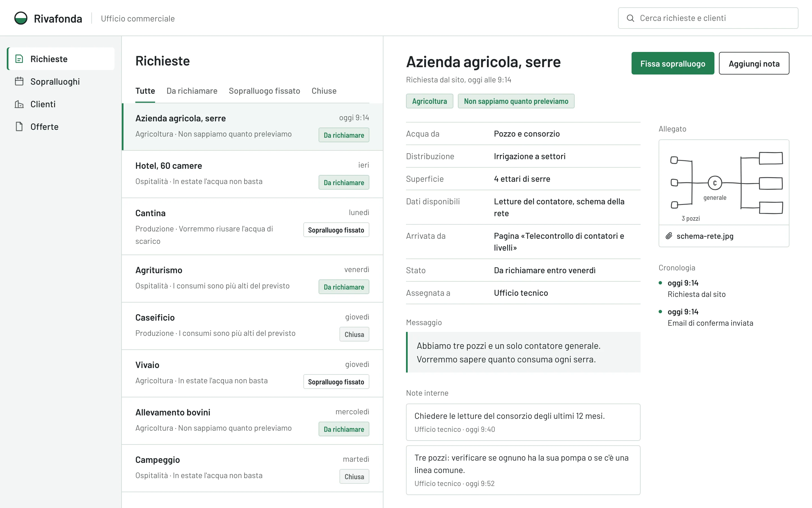Click the search magnifier icon

point(630,18)
